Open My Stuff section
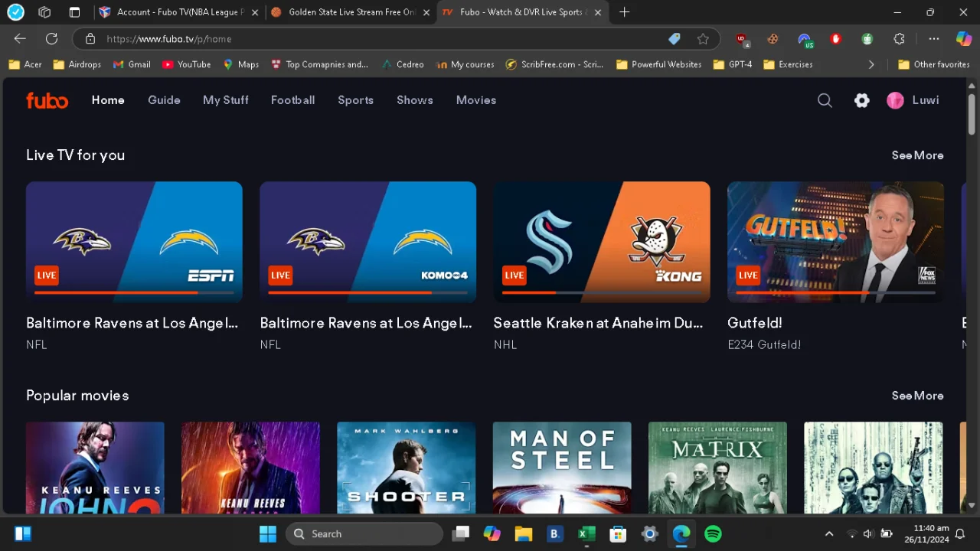 point(226,100)
